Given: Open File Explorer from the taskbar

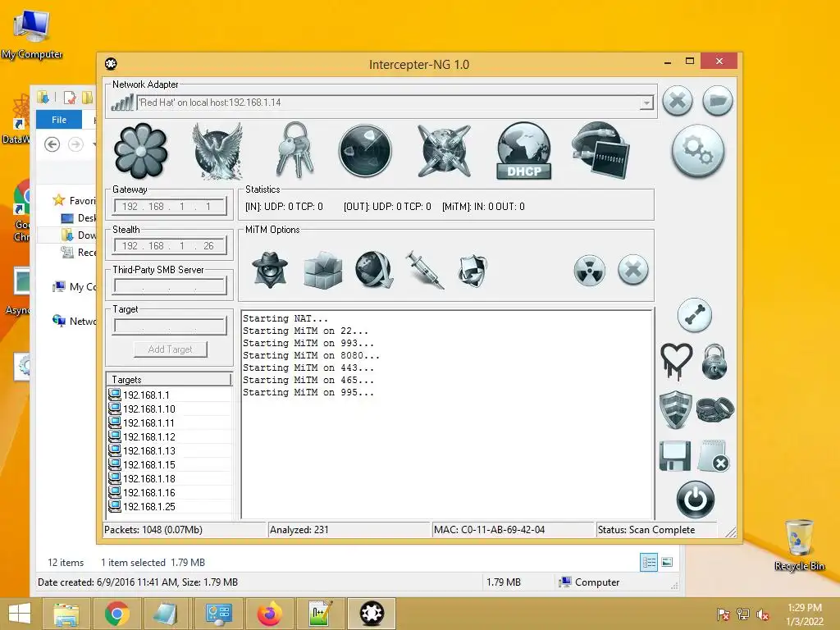Looking at the screenshot, I should pyautogui.click(x=66, y=614).
